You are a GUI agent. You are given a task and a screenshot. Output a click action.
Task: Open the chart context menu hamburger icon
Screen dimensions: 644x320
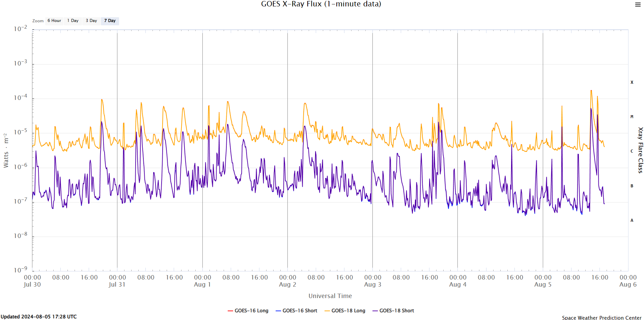(x=638, y=5)
